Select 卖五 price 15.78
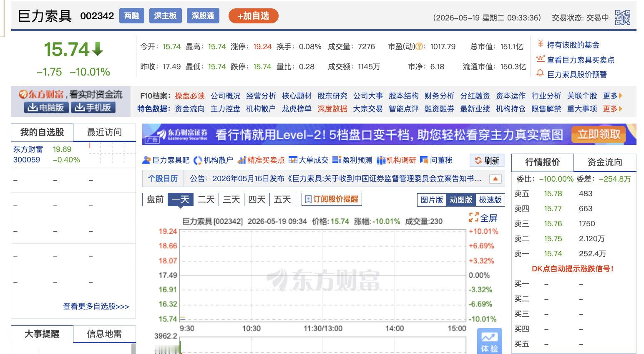644x354 pixels. coord(553,194)
